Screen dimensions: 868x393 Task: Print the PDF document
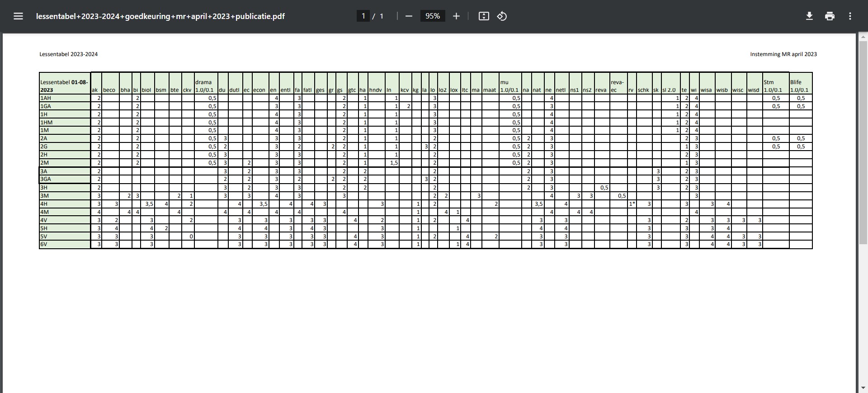(x=830, y=16)
